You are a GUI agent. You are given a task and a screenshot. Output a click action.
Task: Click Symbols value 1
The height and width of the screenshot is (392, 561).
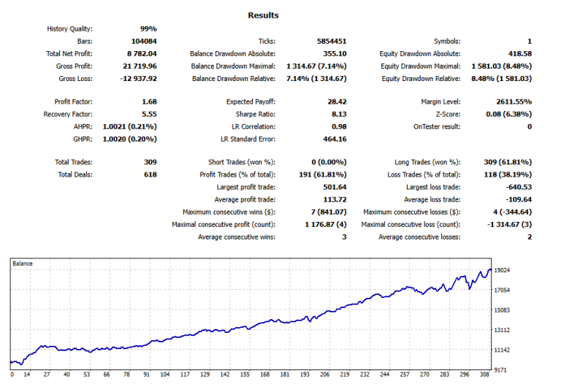coord(530,42)
